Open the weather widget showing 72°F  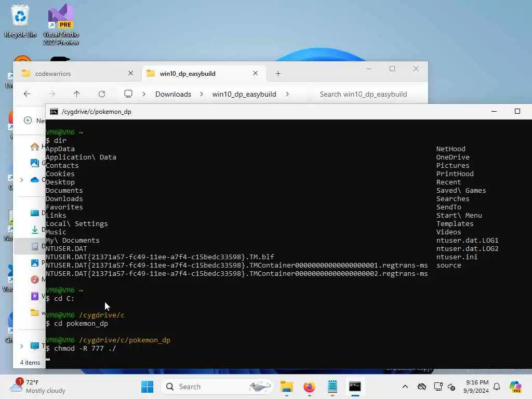click(37, 387)
